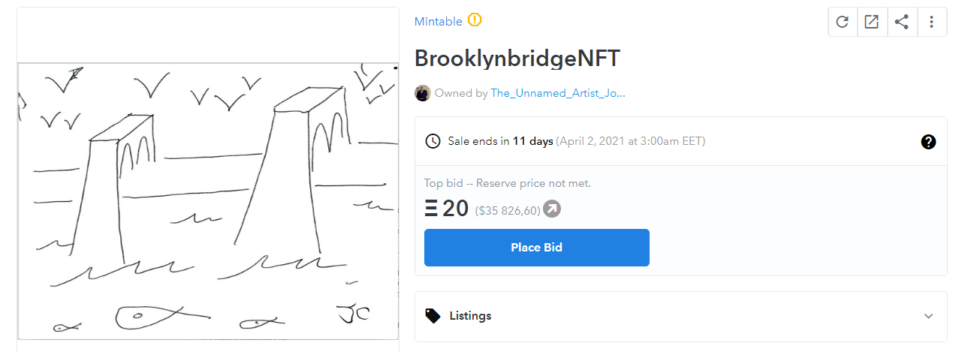The image size is (980, 352).
Task: Open the Brooklyn bridge sketch artwork image
Action: (208, 201)
